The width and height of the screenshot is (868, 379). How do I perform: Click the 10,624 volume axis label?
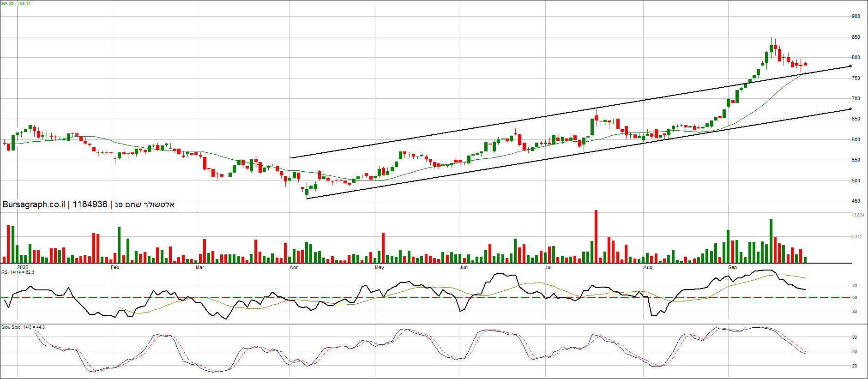(857, 215)
